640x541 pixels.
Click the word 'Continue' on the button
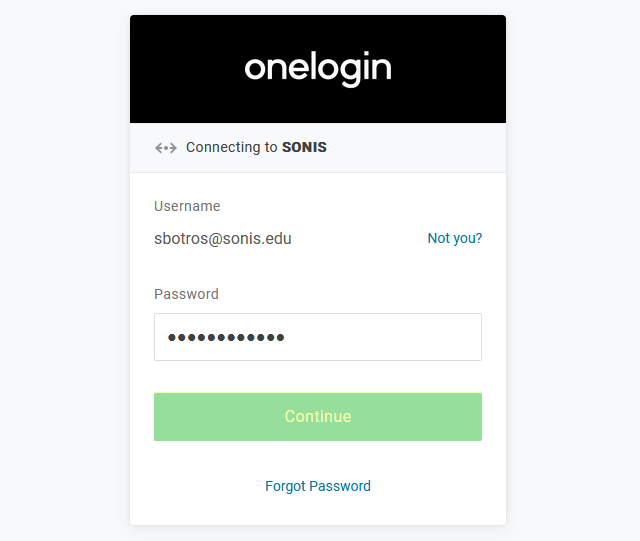tap(318, 416)
